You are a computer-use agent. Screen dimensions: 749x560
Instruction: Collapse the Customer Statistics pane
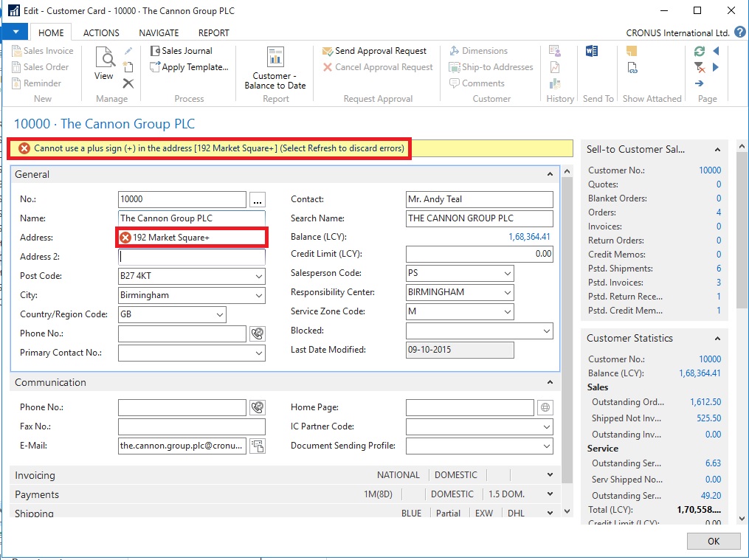pos(718,338)
